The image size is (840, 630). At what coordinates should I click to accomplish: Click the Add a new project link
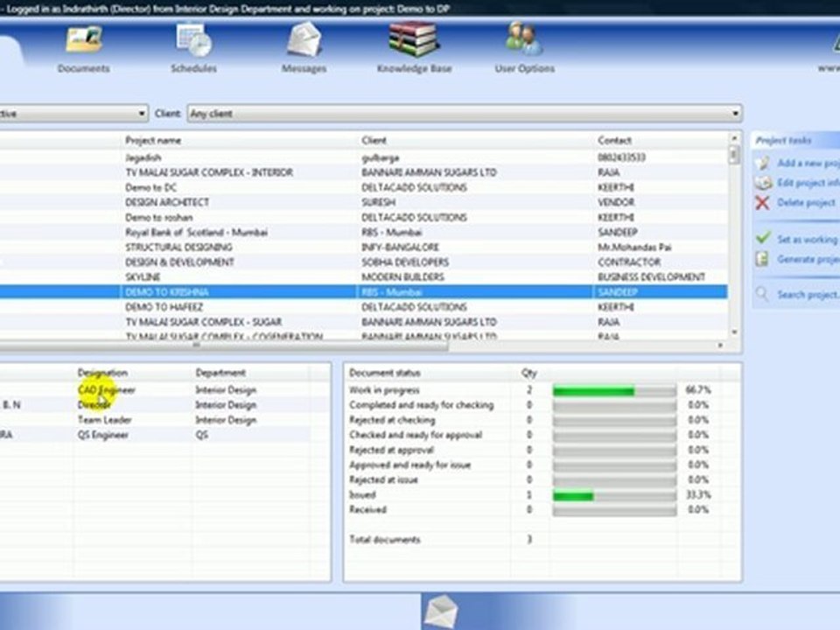(x=808, y=163)
